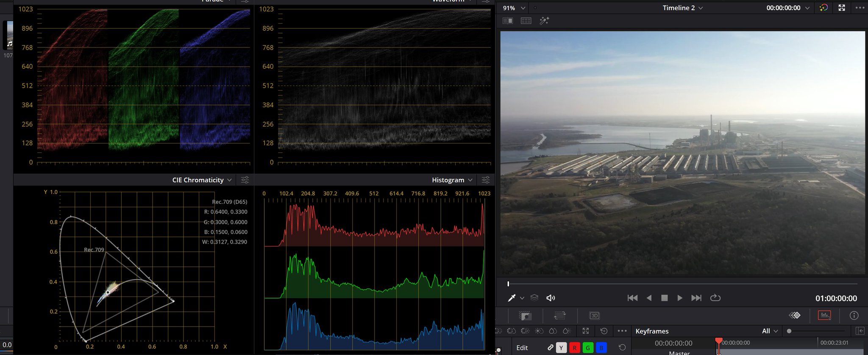This screenshot has height=355, width=868.
Task: Reset curves with the undo arrow
Action: (x=622, y=347)
